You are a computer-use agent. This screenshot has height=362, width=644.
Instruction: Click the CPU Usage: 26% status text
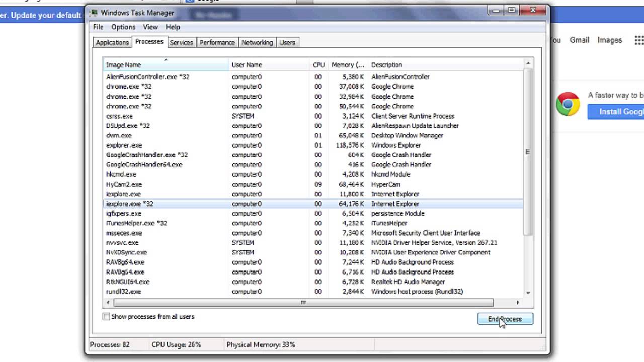(176, 345)
